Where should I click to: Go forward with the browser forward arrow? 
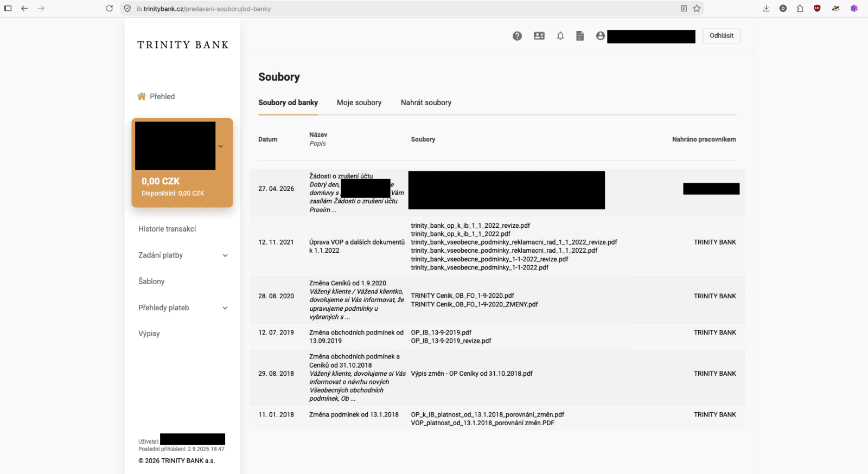click(x=41, y=8)
